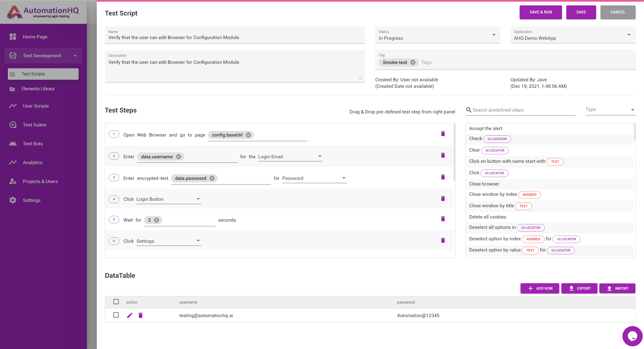This screenshot has height=349, width=644.
Task: Remove the Smoke-test tag
Action: tap(413, 62)
